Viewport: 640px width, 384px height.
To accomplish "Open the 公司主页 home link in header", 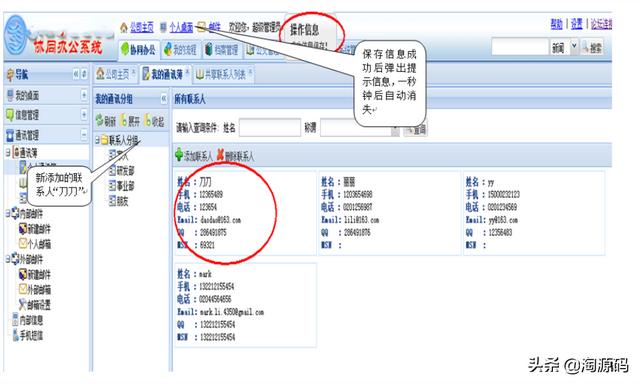I will click(142, 27).
